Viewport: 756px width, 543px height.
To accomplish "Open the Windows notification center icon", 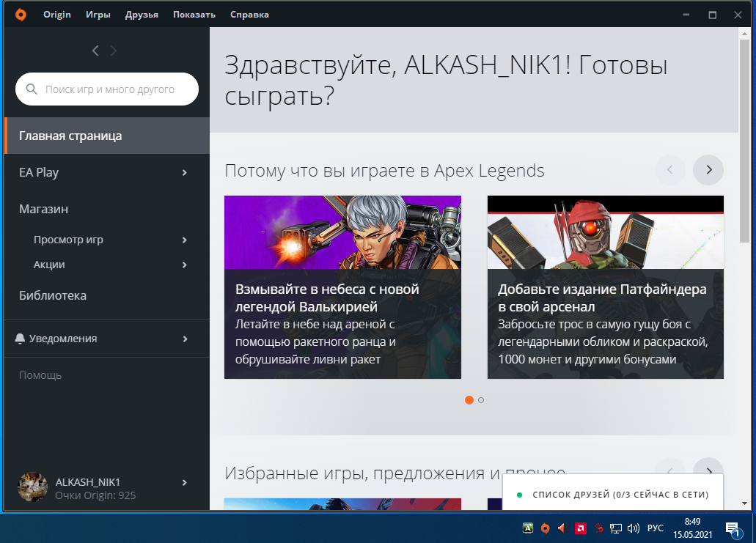I will pos(733,530).
